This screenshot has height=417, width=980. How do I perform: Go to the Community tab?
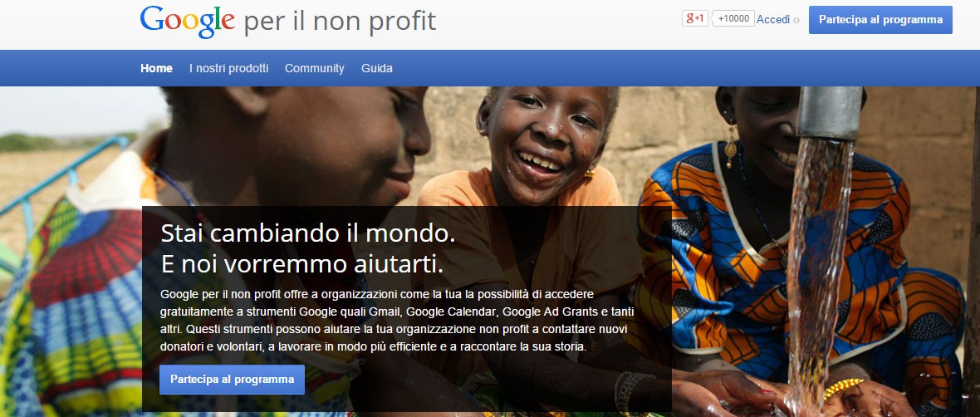click(x=315, y=69)
